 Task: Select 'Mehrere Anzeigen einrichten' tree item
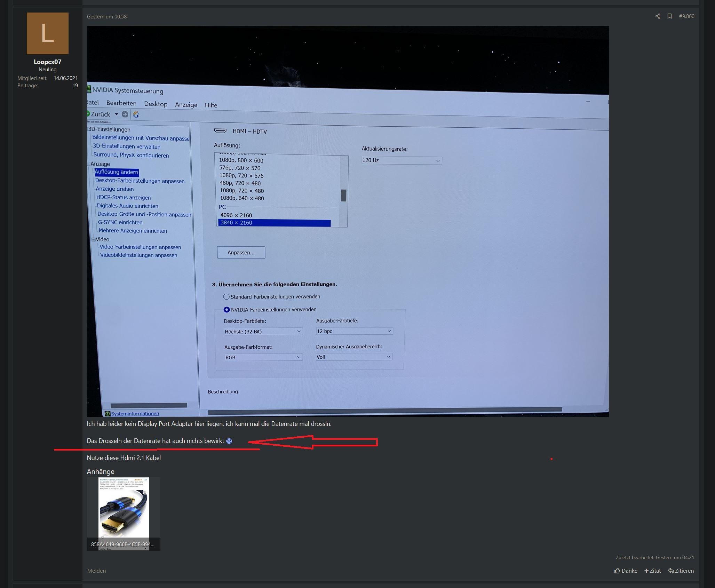pyautogui.click(x=133, y=231)
